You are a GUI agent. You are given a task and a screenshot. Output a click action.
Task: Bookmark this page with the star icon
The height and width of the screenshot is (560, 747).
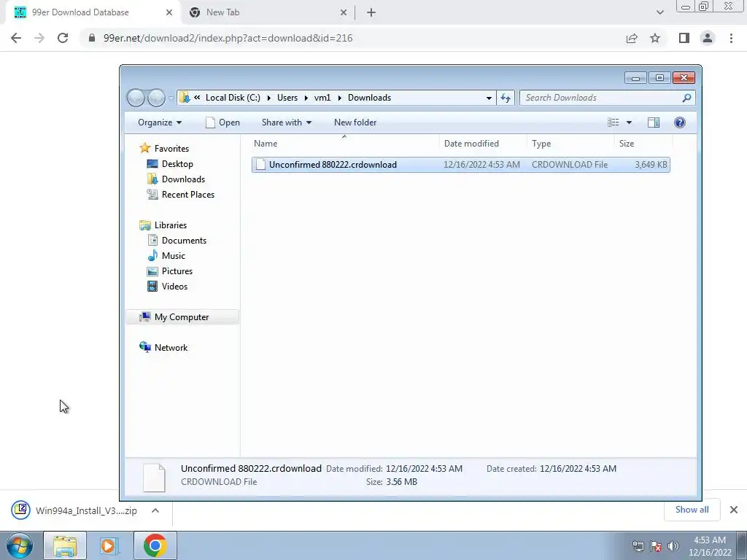(x=655, y=38)
